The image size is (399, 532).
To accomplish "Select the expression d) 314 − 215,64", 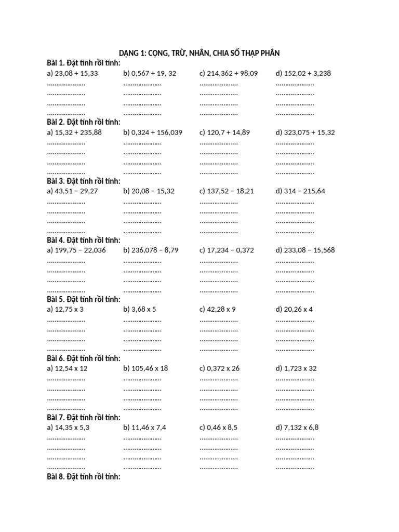I will 300,191.
